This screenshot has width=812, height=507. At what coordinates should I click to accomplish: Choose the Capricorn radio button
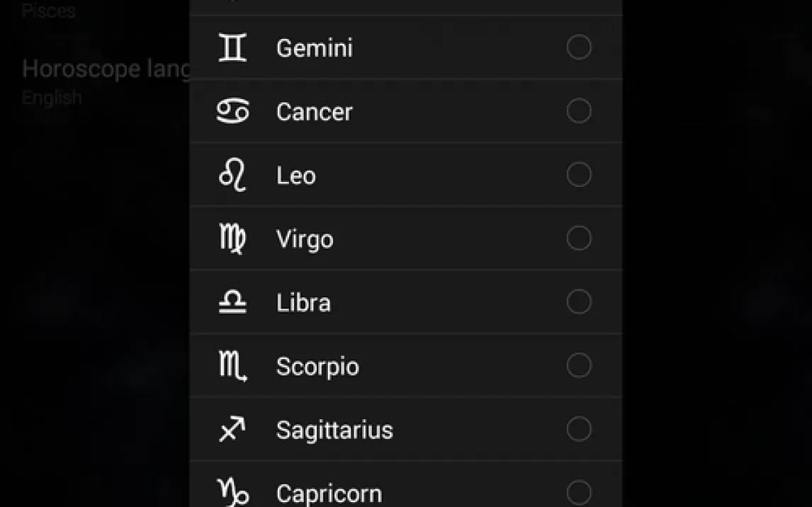(x=579, y=492)
